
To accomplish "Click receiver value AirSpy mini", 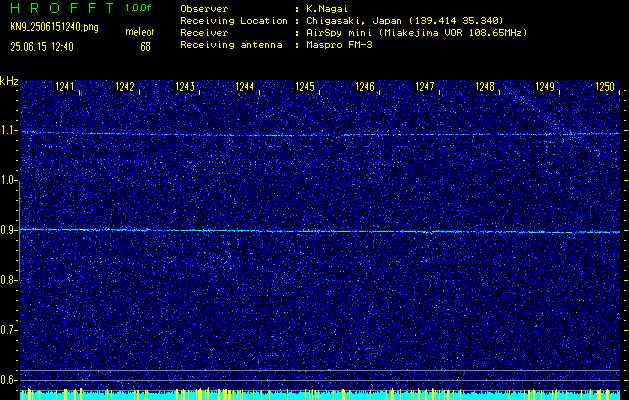I will (x=339, y=33).
